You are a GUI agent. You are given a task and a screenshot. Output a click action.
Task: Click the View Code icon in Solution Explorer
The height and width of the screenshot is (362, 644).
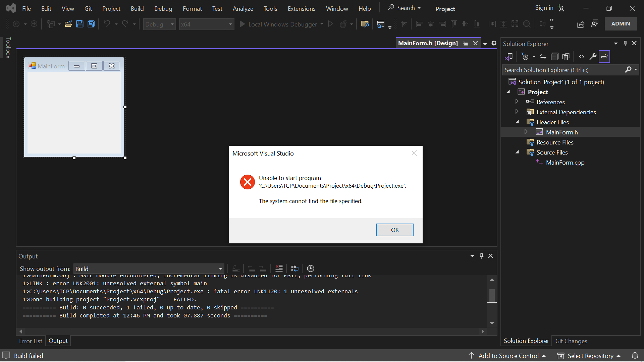(582, 57)
